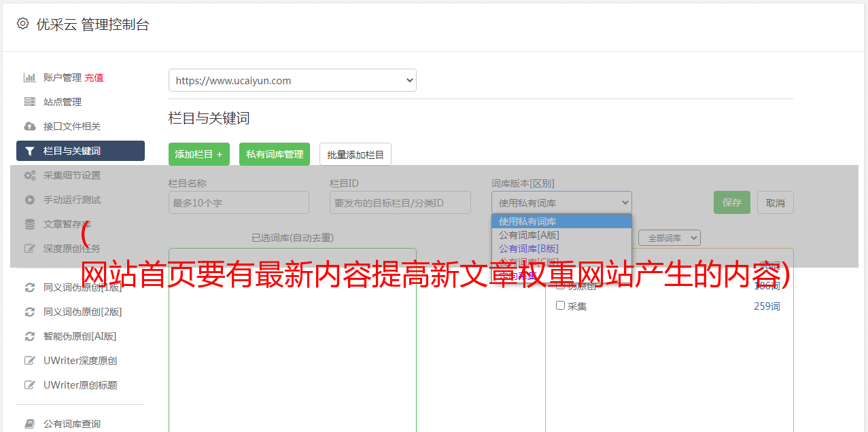The width and height of the screenshot is (868, 432).
Task: Open UWriter深度原创 in the sidebar
Action: [x=80, y=361]
